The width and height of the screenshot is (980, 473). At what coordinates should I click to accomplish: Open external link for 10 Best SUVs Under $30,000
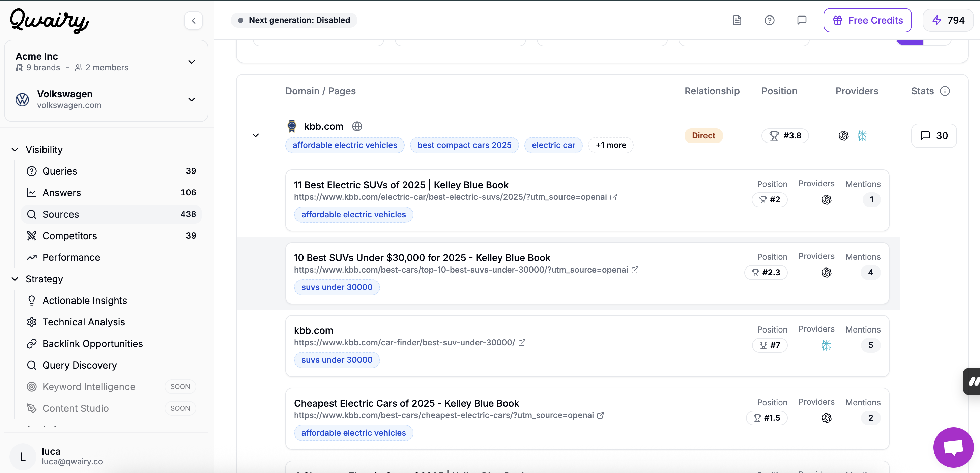tap(635, 270)
